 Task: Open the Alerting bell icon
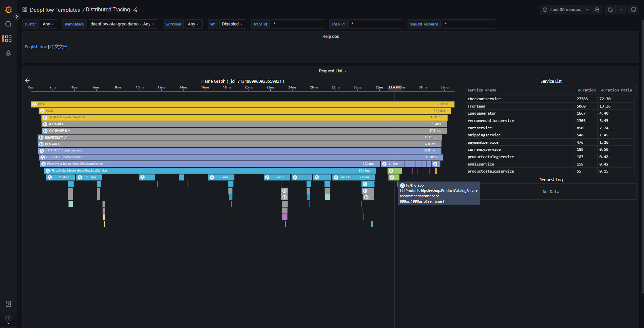click(8, 53)
